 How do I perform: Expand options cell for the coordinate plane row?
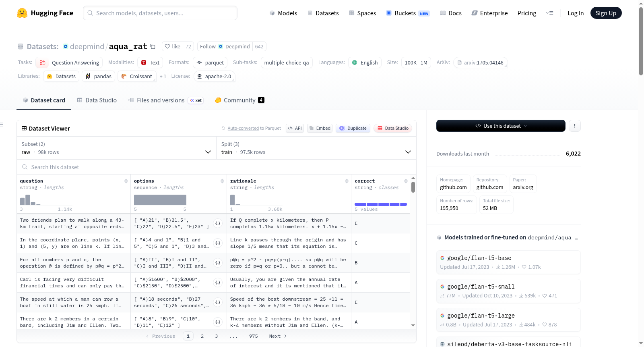(218, 243)
